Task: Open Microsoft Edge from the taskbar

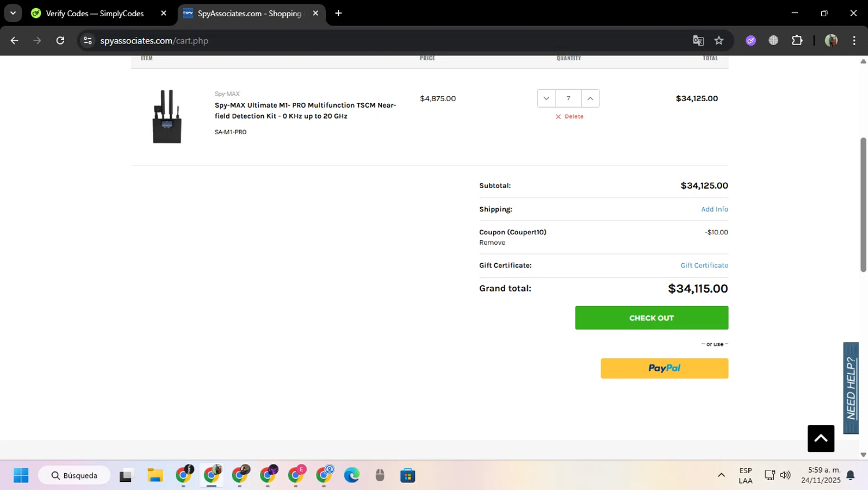Action: click(352, 476)
